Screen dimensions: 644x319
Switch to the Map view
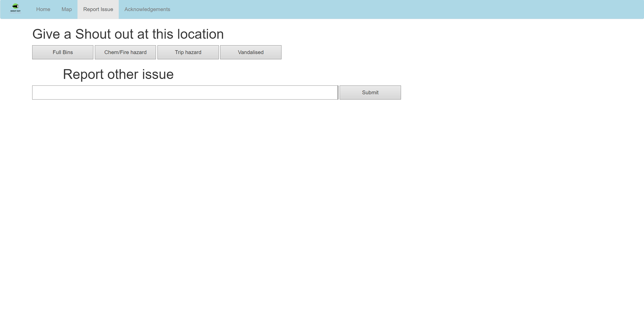67,9
